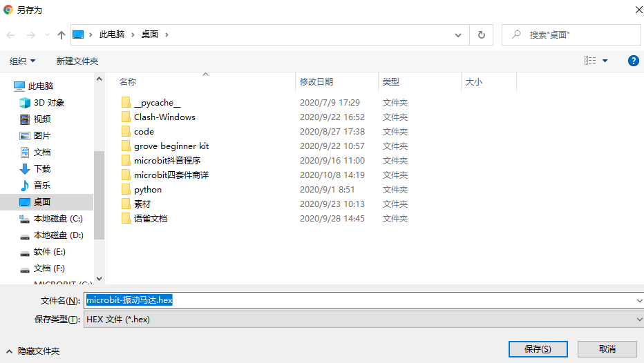Expand the file name dropdown arrow
This screenshot has width=644, height=363.
639,301
